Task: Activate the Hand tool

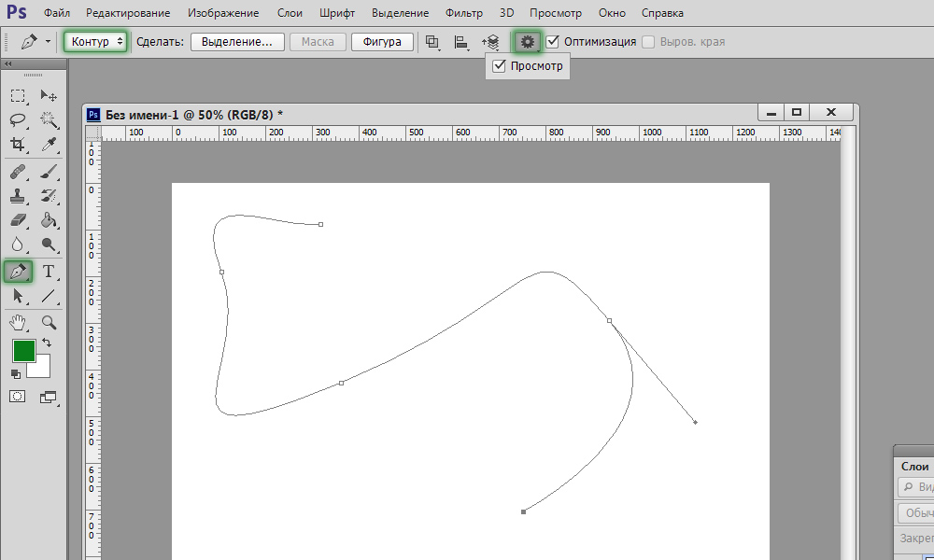Action: pyautogui.click(x=18, y=323)
